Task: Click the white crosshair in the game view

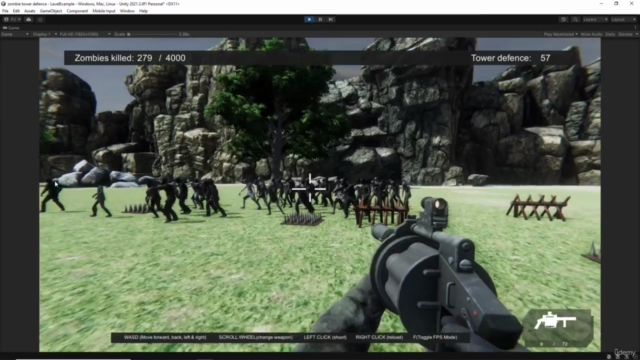Action: coord(309,189)
